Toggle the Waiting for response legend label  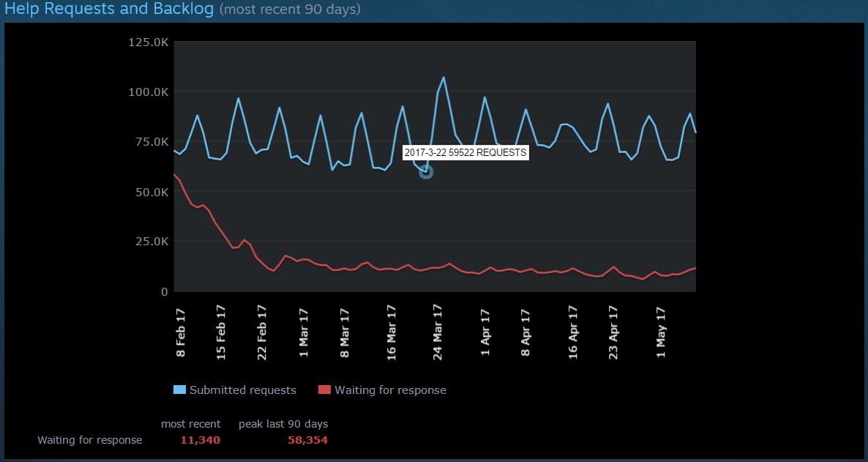pos(390,390)
